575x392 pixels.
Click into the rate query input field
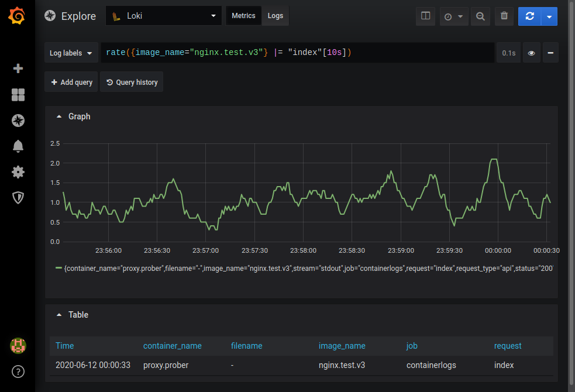(x=292, y=53)
